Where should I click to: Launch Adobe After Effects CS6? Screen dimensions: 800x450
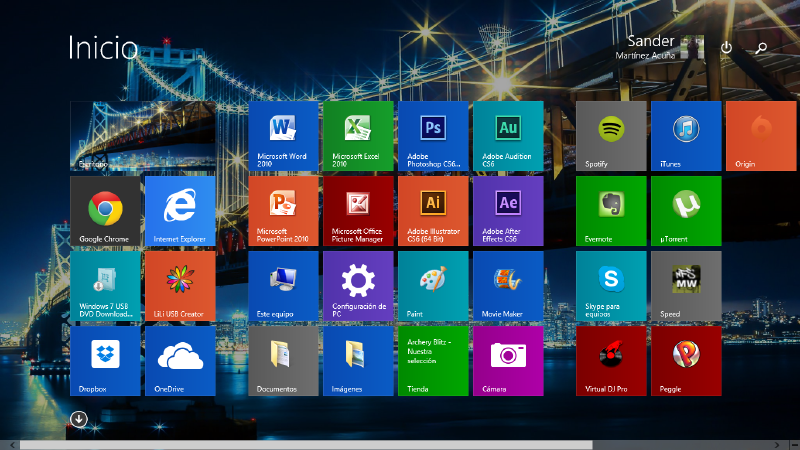[x=508, y=211]
